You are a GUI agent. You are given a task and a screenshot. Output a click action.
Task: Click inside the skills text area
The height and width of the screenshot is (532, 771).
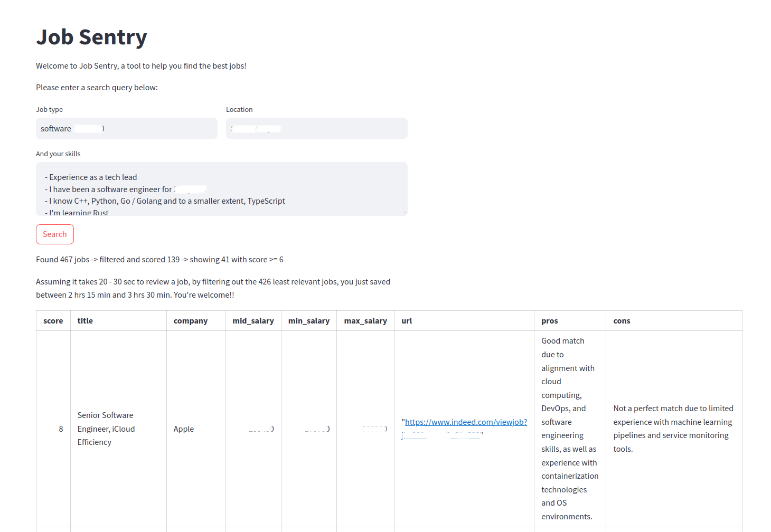[x=222, y=189]
